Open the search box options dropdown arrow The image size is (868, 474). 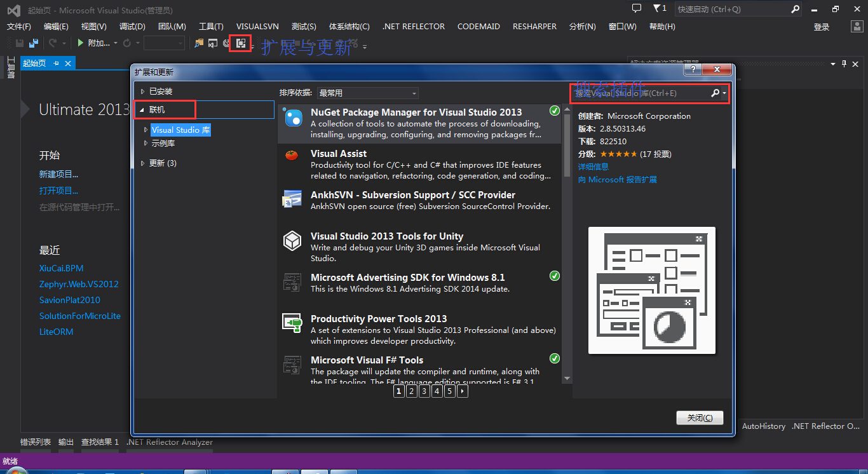[724, 93]
